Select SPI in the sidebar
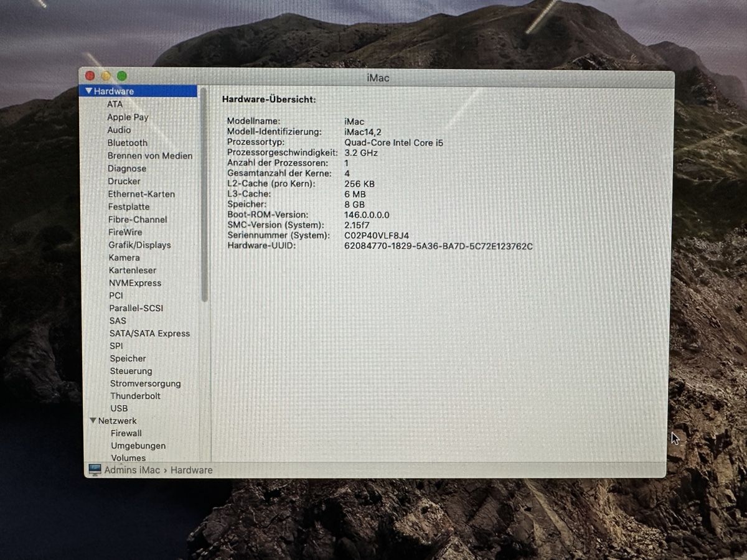The width and height of the screenshot is (747, 560). point(116,345)
